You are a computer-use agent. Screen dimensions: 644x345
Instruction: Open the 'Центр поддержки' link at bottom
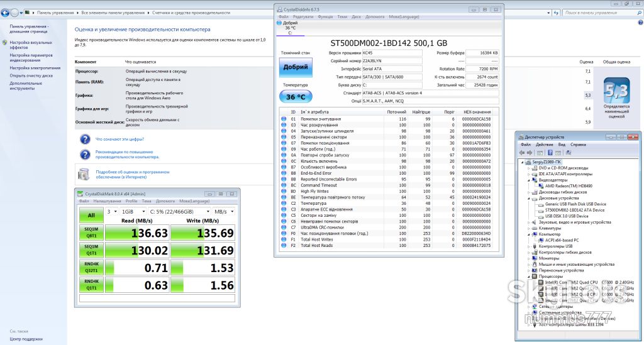26,339
